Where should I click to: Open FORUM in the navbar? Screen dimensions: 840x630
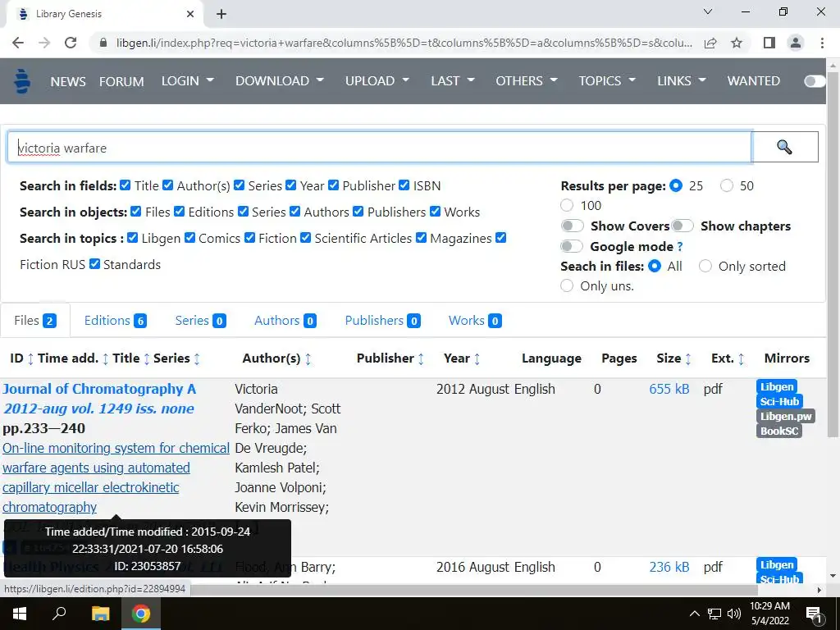(x=121, y=81)
